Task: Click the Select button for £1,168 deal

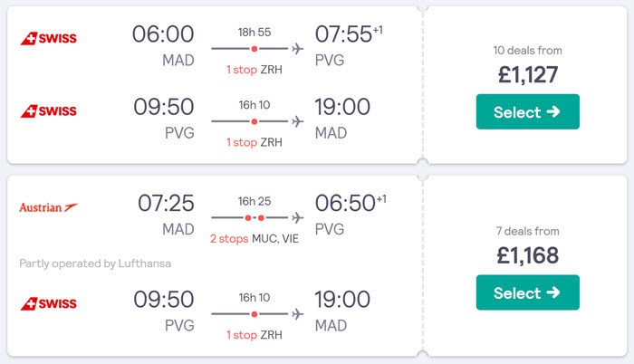Action: click(x=528, y=292)
